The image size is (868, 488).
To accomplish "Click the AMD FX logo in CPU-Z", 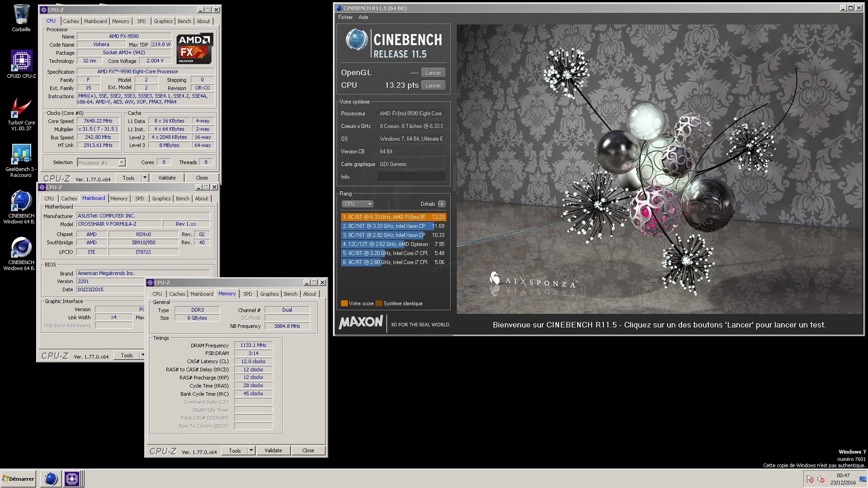I will click(x=194, y=48).
